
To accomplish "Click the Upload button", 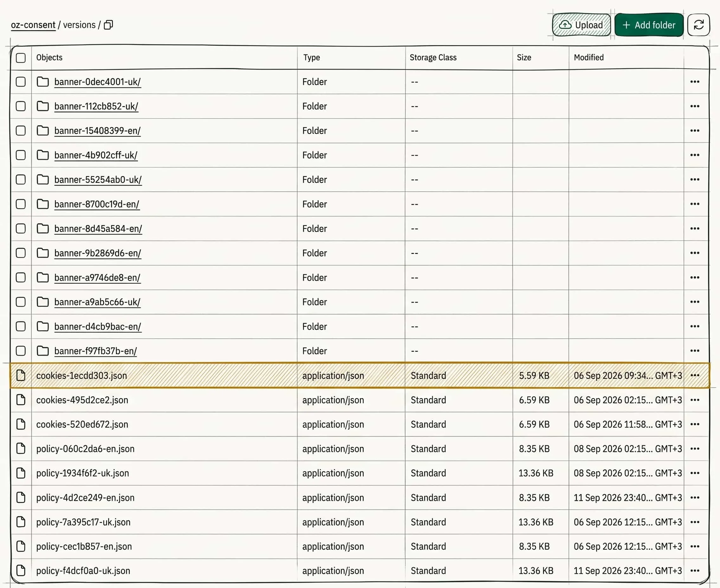I will 581,25.
